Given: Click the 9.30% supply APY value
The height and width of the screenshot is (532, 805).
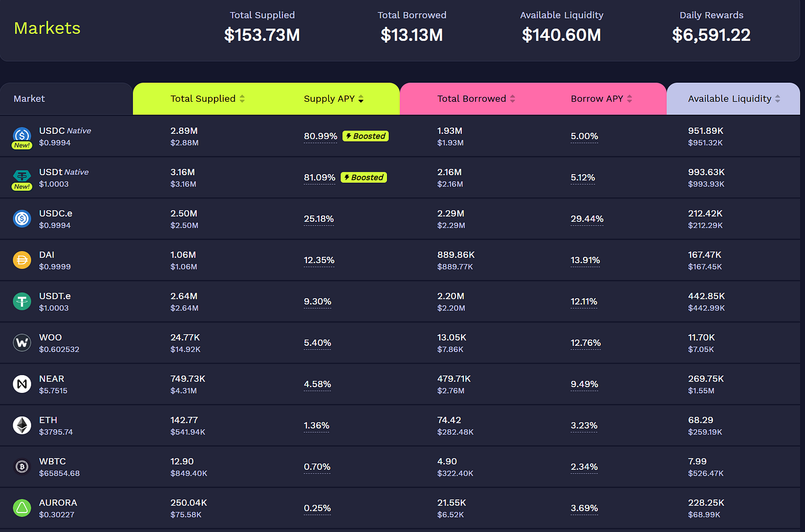Looking at the screenshot, I should point(317,302).
